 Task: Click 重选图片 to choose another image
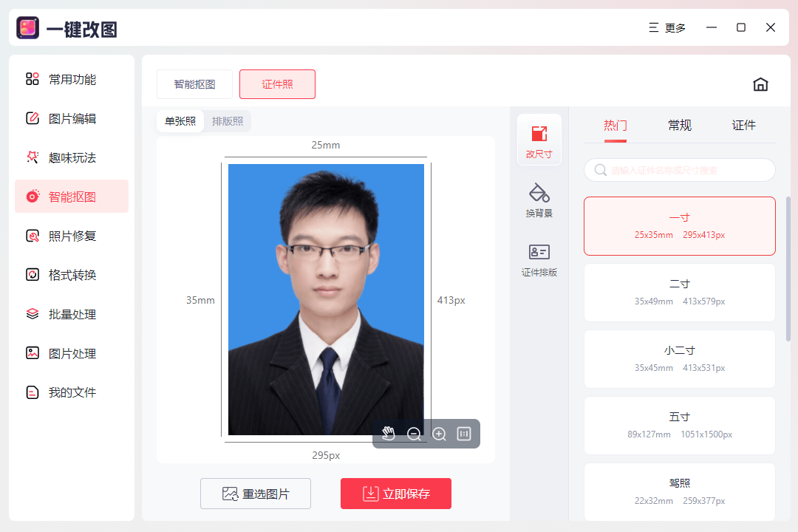click(255, 493)
